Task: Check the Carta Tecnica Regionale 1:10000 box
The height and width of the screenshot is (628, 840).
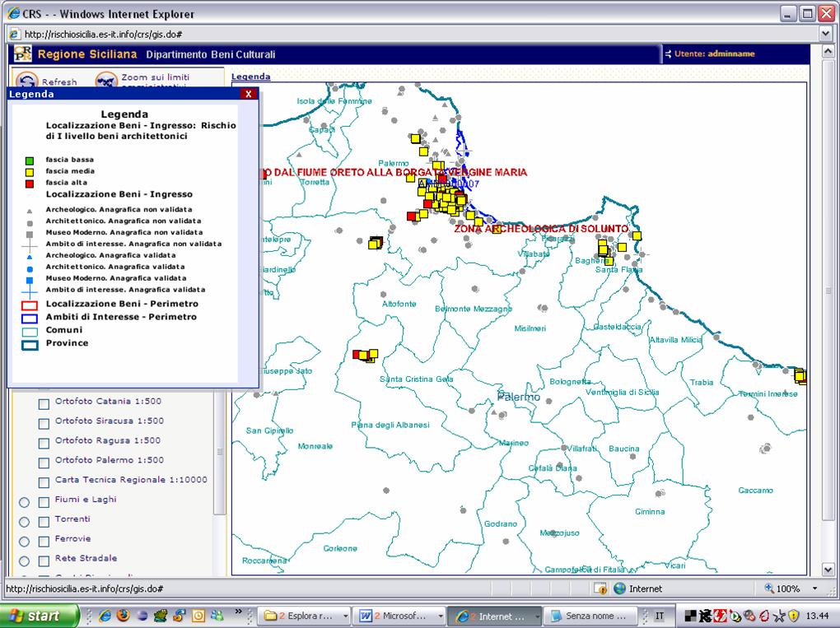Action: (x=44, y=481)
